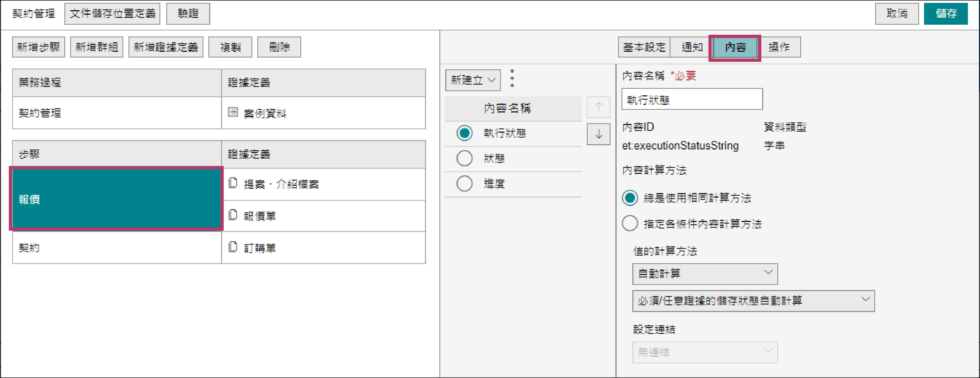980x378 pixels.
Task: Open the 新建立 dropdown
Action: 473,80
